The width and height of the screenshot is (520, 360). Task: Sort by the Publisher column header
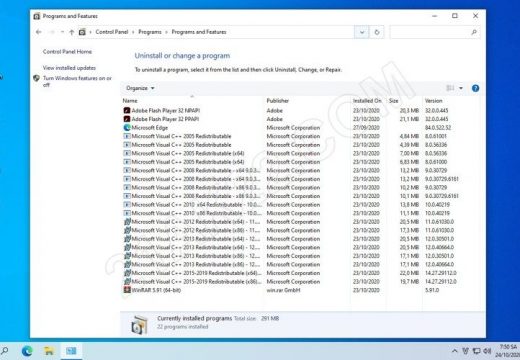[307, 101]
